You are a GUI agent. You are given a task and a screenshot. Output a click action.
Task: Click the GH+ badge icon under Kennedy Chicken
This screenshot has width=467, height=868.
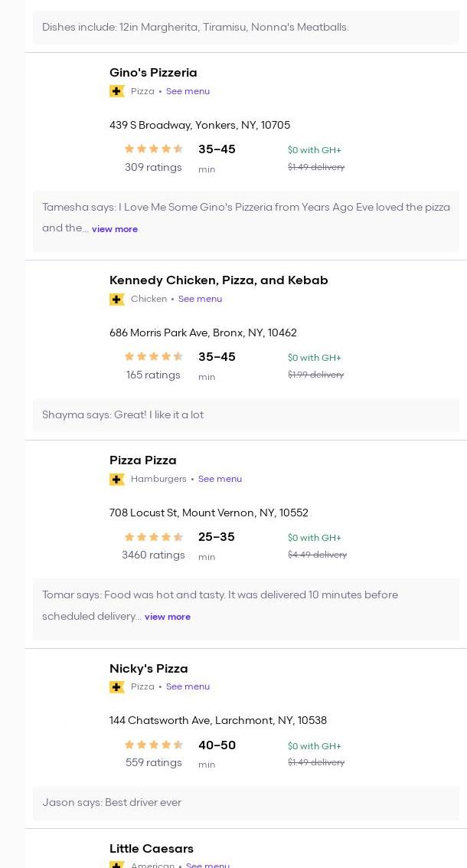click(x=117, y=300)
